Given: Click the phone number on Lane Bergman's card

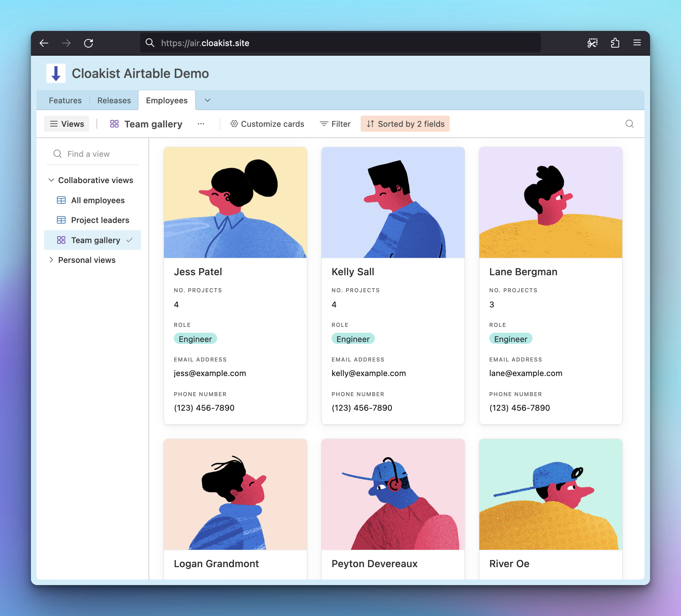Looking at the screenshot, I should pyautogui.click(x=520, y=408).
